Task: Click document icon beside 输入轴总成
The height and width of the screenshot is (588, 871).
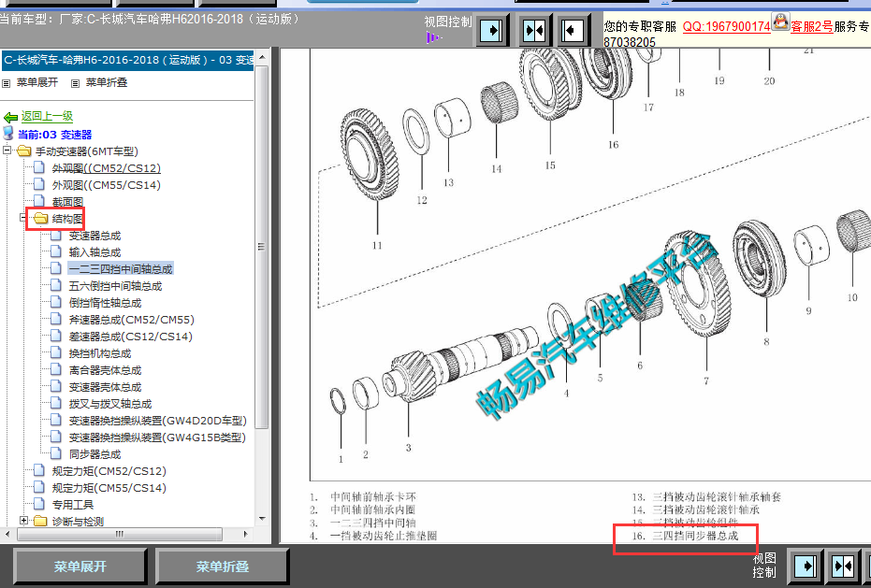Action: click(x=56, y=251)
